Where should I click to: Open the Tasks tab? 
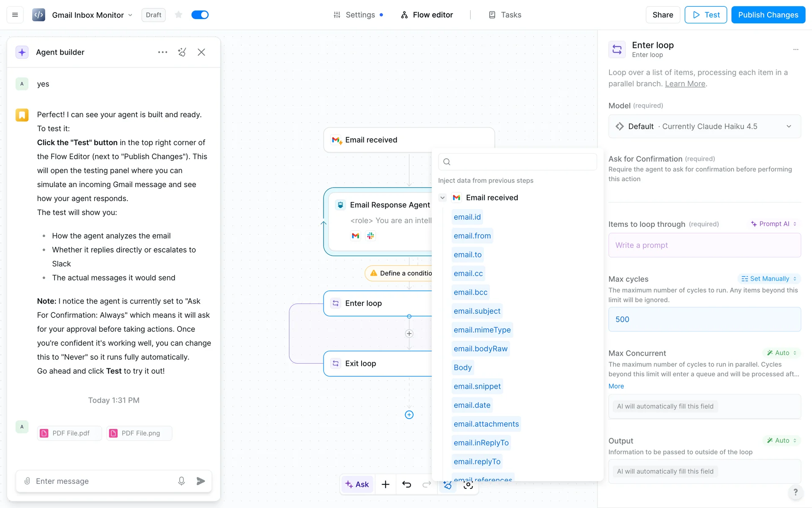tap(505, 15)
